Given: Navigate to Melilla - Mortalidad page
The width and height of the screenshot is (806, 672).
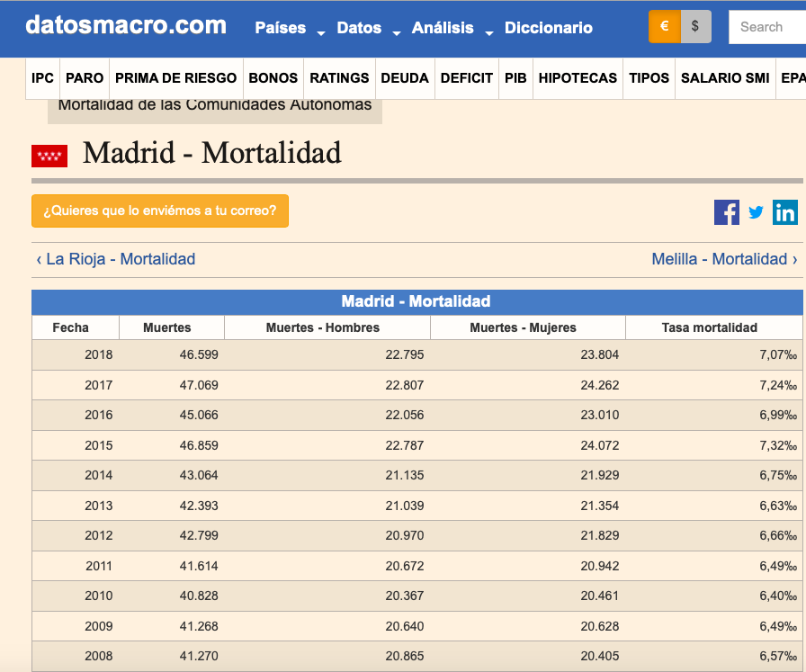Looking at the screenshot, I should pyautogui.click(x=724, y=259).
